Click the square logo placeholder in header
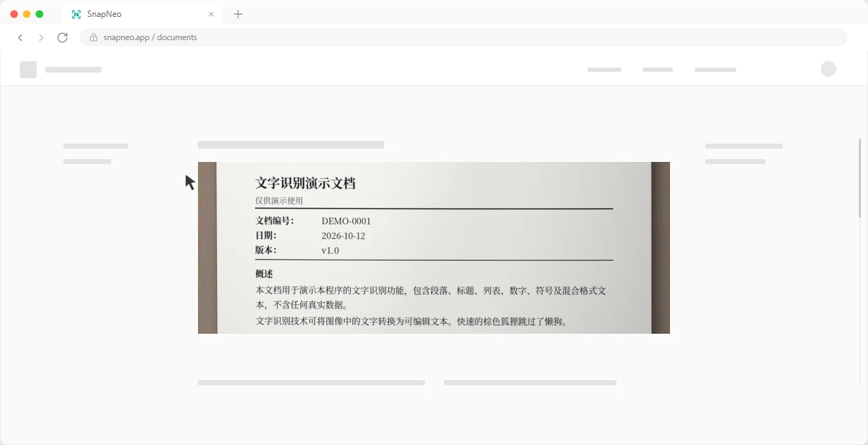 coord(28,70)
